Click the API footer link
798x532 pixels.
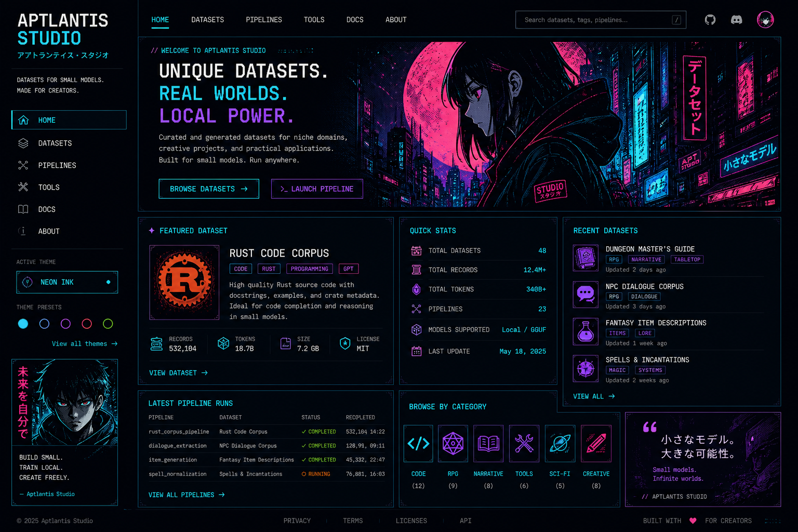click(465, 521)
